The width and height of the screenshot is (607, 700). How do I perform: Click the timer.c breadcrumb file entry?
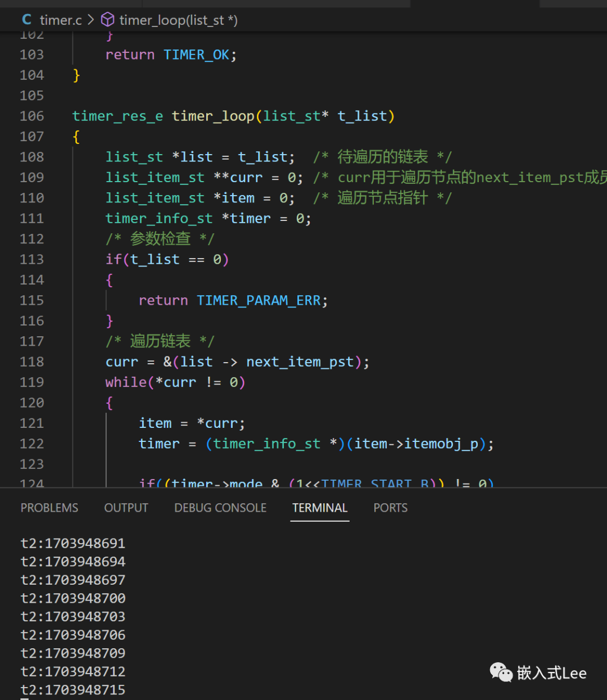(x=61, y=20)
